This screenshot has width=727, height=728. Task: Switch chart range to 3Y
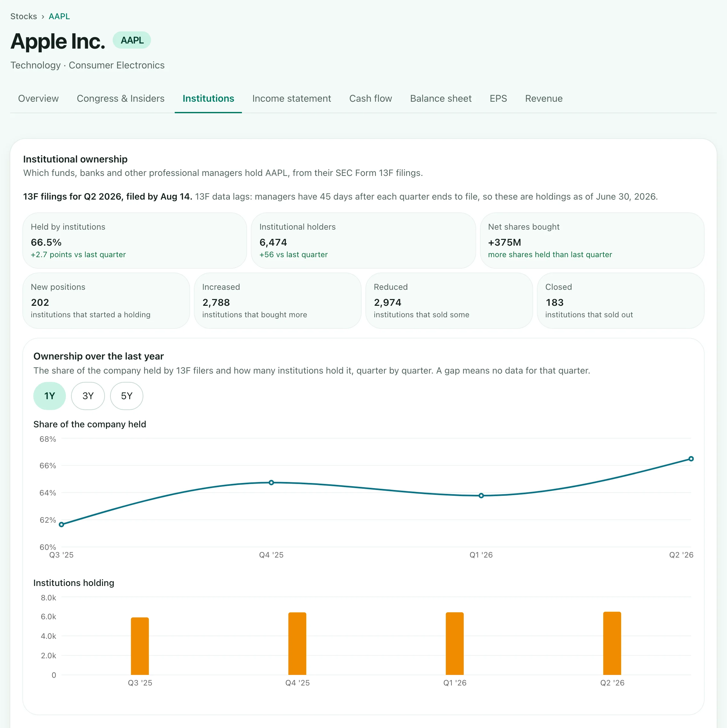[x=88, y=396]
